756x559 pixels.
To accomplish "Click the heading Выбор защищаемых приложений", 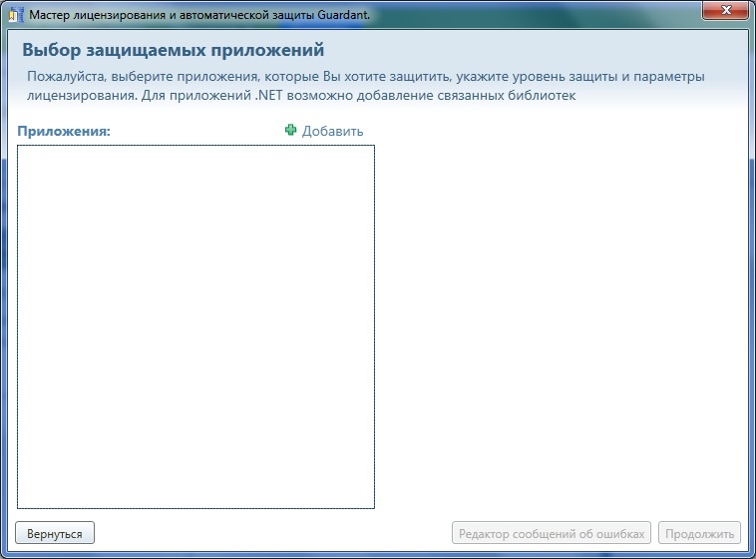I will pos(173,50).
